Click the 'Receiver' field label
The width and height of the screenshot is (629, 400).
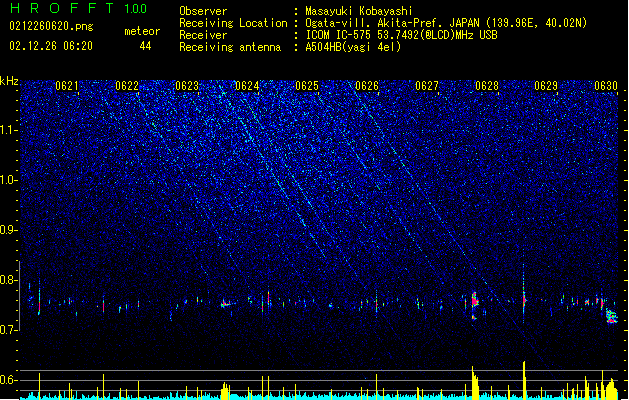tap(203, 35)
